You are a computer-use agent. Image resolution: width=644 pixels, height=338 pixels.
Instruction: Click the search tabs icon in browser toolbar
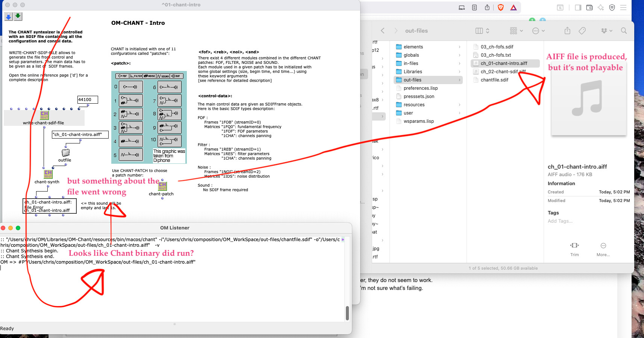point(560,8)
